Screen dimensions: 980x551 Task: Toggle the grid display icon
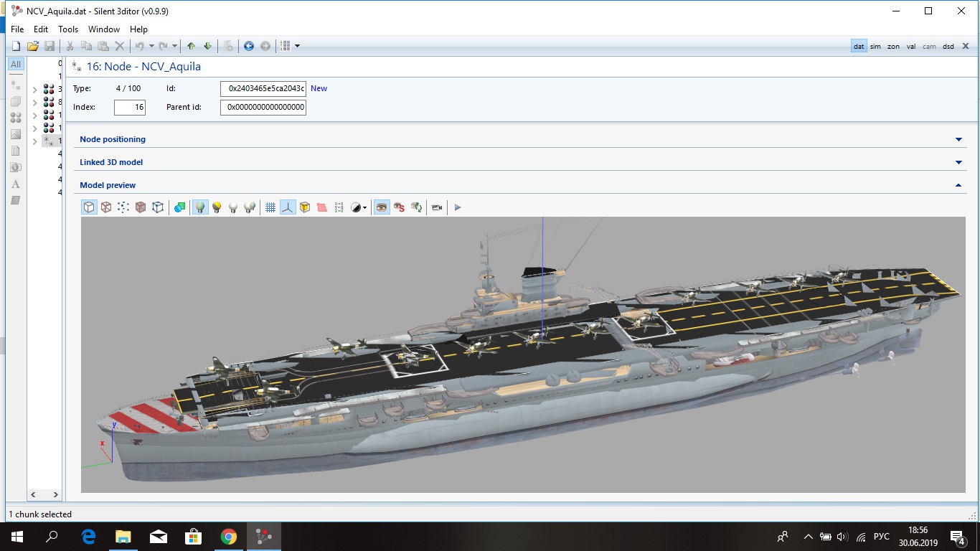270,207
